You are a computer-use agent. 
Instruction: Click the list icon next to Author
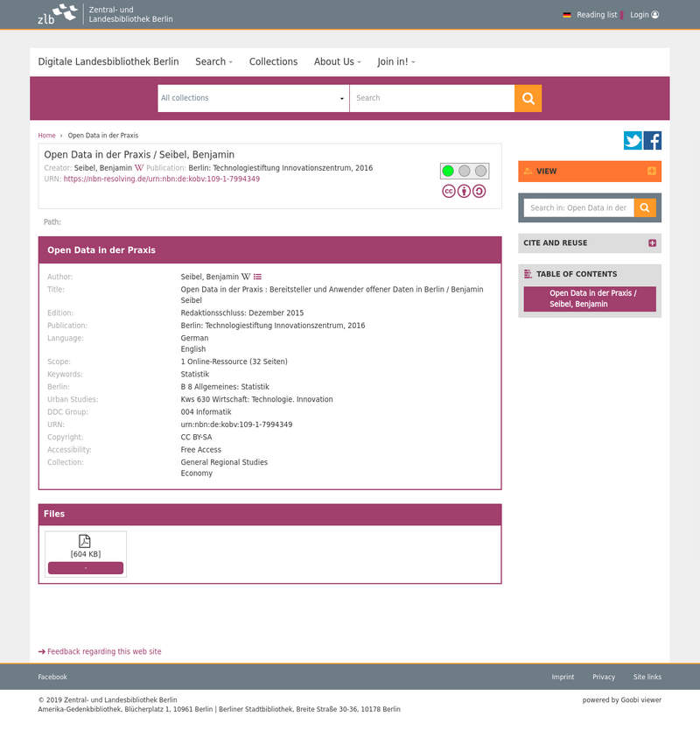tap(257, 277)
